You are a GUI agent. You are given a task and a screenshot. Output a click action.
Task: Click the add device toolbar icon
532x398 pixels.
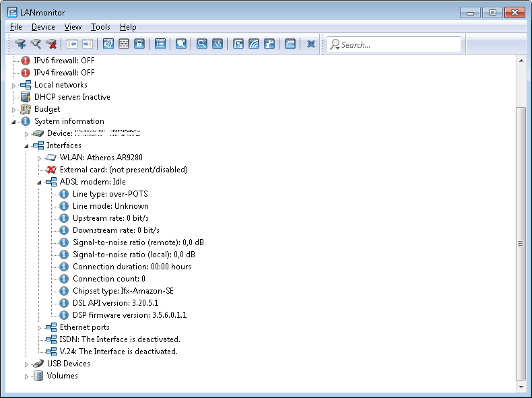pos(21,44)
